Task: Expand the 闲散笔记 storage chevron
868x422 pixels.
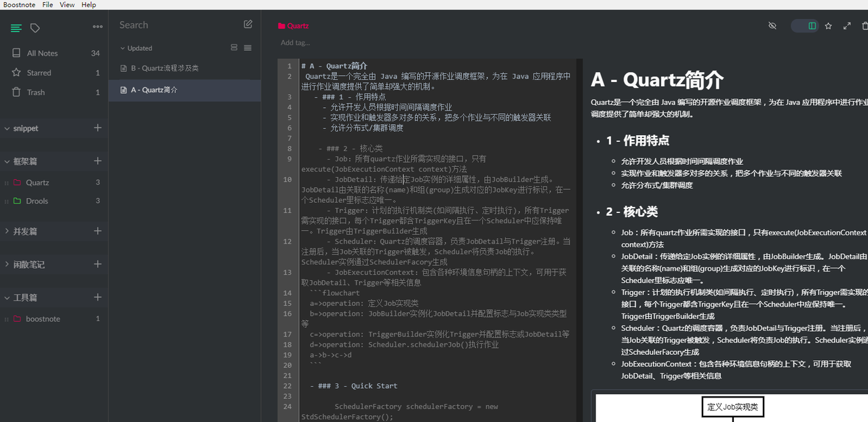Action: [7, 265]
